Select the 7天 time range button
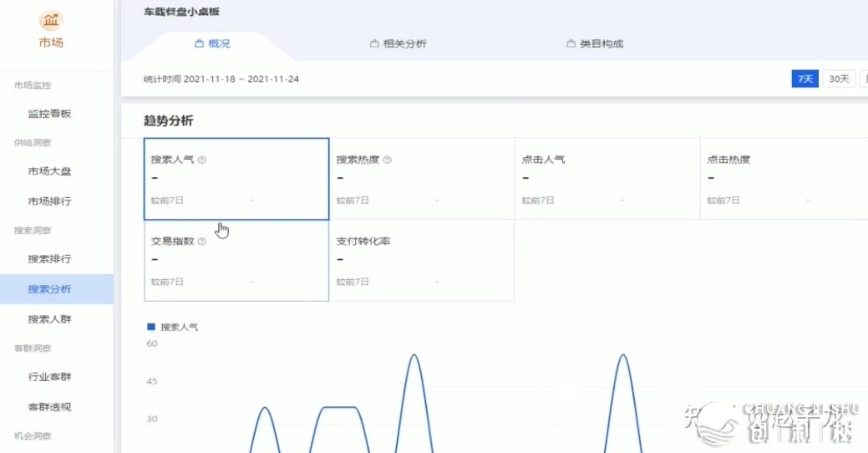The height and width of the screenshot is (453, 868). click(805, 79)
